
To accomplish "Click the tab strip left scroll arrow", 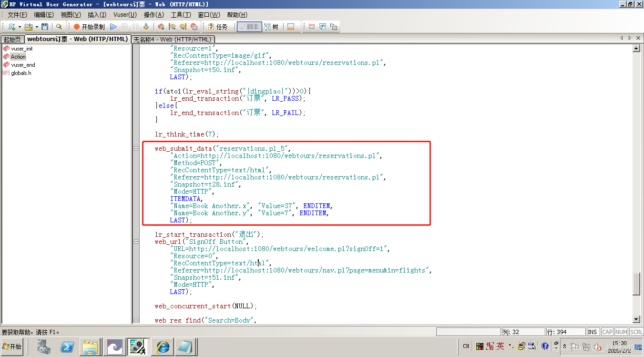I will 621,38.
